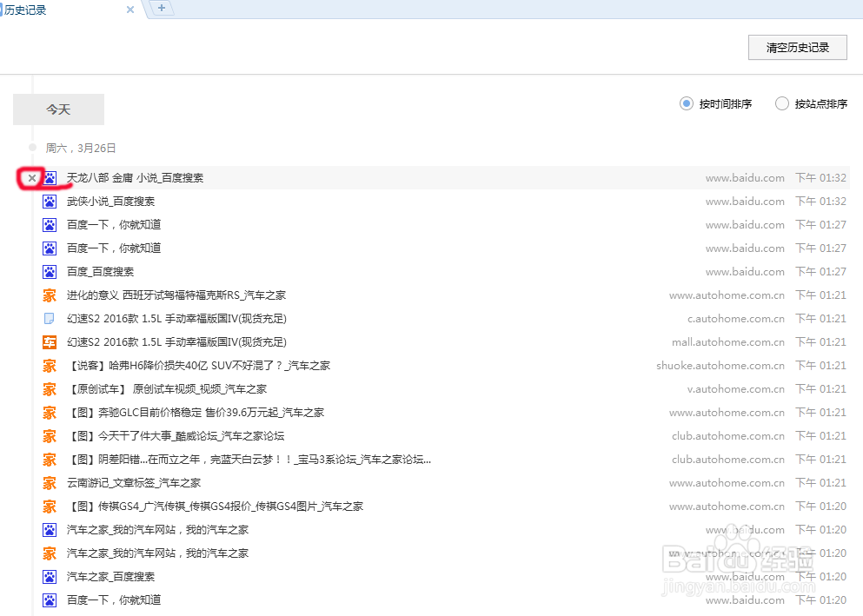Click blank page icon beside c.autohome.com.cn entry
The width and height of the screenshot is (863, 616).
(x=50, y=319)
